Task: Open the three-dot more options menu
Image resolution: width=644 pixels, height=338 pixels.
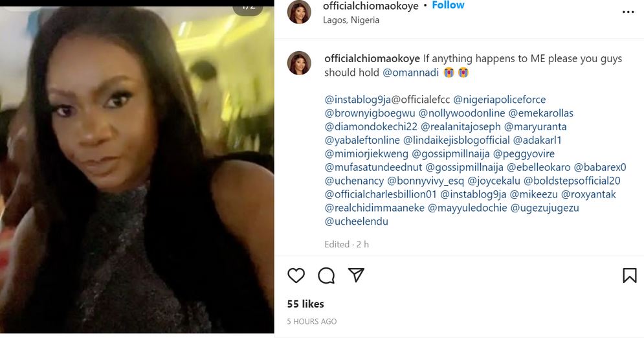Action: 628,12
